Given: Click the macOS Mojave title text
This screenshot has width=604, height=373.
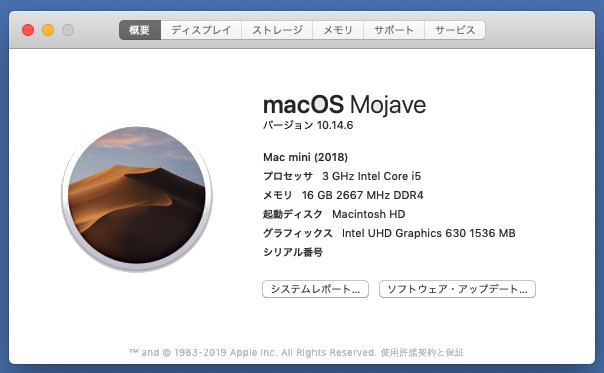Looking at the screenshot, I should (344, 104).
